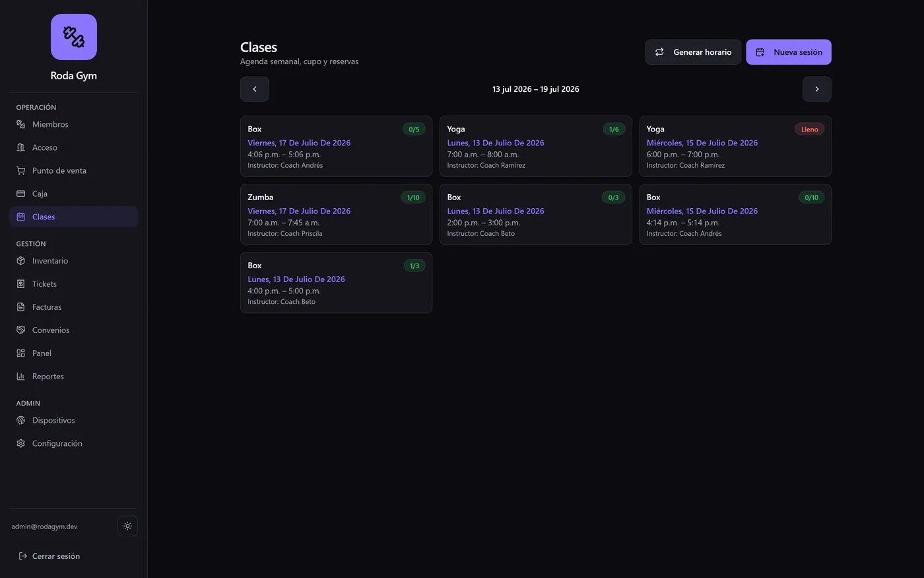This screenshot has width=924, height=578.
Task: Toggle light/dark theme sun button
Action: (127, 526)
